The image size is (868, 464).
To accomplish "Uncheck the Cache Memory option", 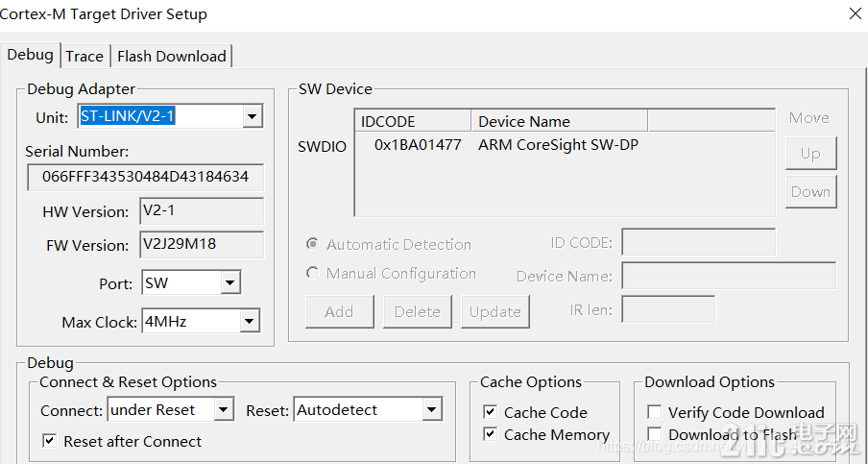I will click(x=490, y=433).
